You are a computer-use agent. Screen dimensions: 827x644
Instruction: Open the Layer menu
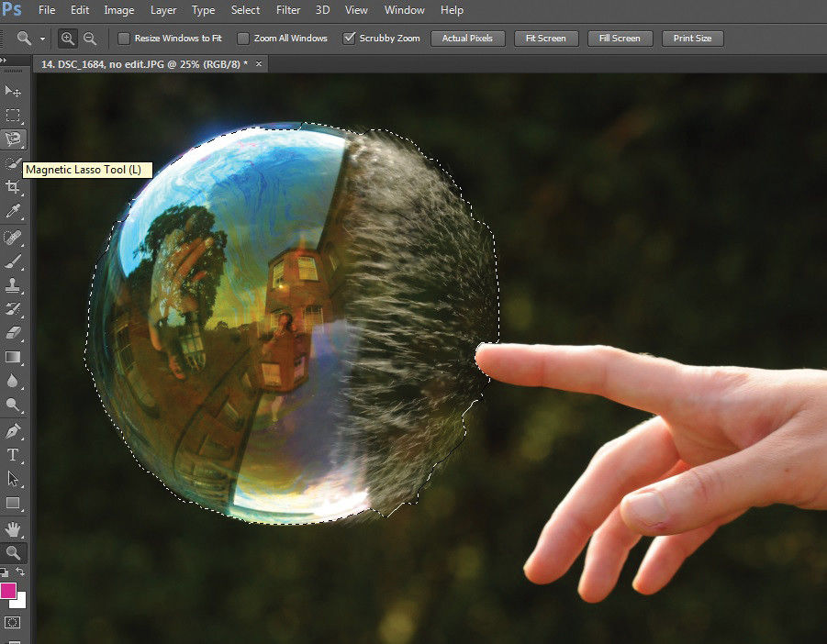pos(163,10)
